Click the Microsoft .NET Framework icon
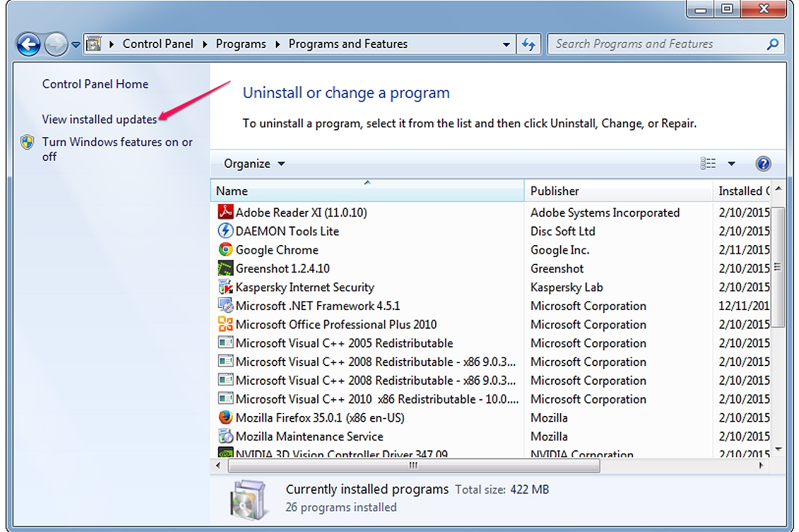The width and height of the screenshot is (799, 532). pyautogui.click(x=225, y=306)
